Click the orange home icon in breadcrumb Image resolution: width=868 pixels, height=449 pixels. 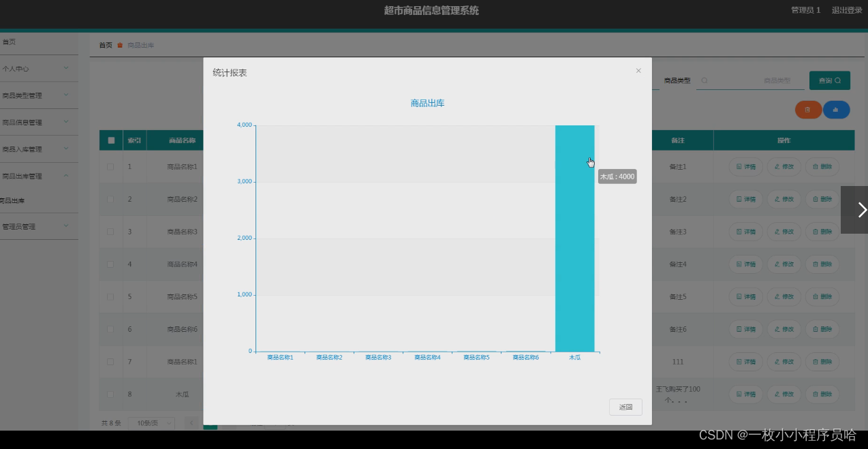pos(120,46)
